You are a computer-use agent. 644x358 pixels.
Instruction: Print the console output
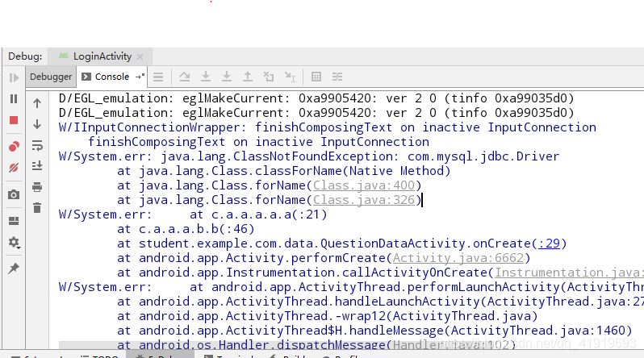[x=37, y=187]
